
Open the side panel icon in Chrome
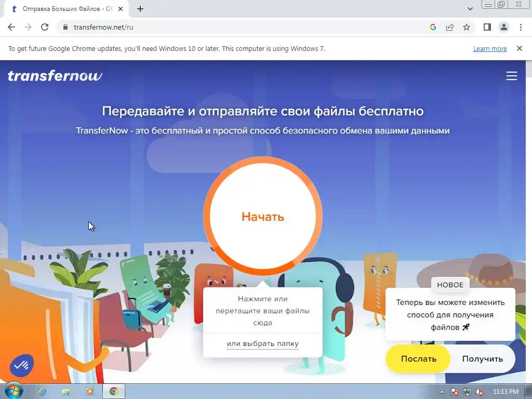click(487, 27)
